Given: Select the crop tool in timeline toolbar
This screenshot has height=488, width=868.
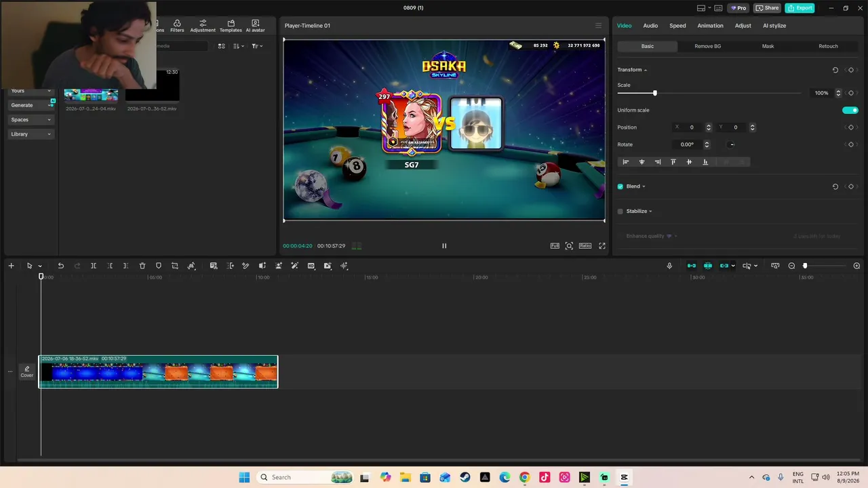Looking at the screenshot, I should click(x=175, y=266).
